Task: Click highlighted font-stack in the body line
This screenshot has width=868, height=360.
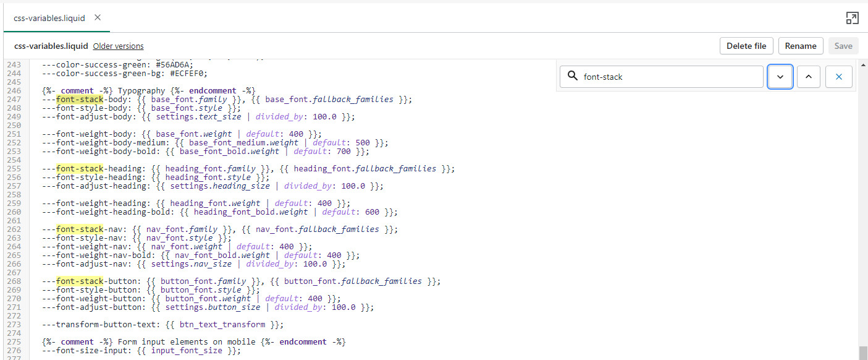Action: [79, 100]
